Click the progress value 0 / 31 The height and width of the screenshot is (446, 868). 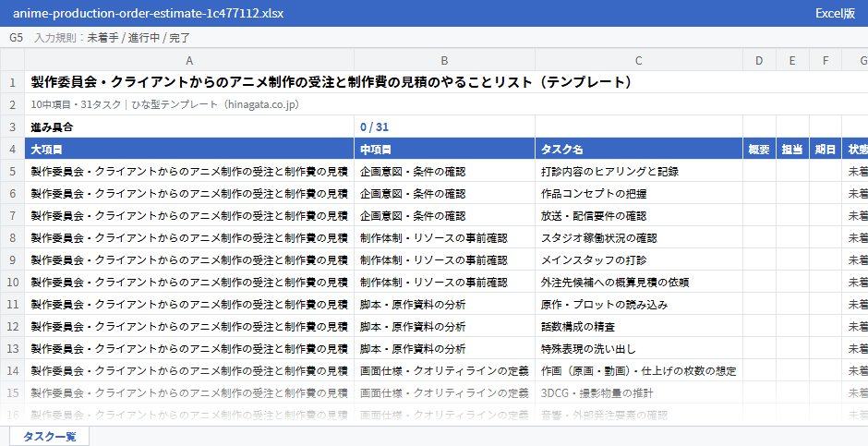pyautogui.click(x=444, y=127)
